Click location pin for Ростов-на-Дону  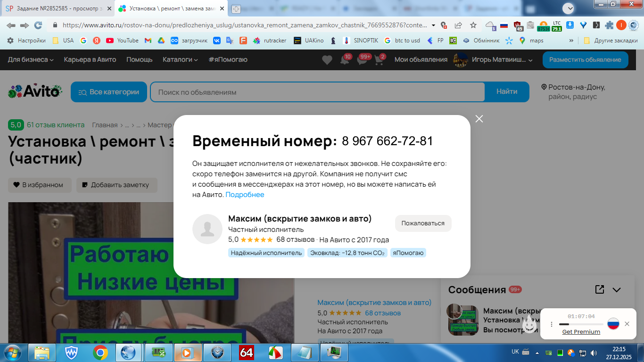pos(544,87)
